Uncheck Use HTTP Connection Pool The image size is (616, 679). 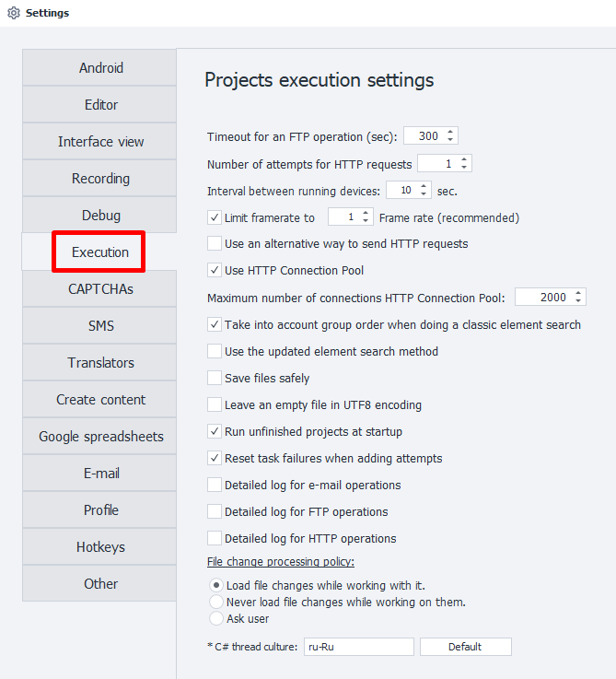coord(215,271)
